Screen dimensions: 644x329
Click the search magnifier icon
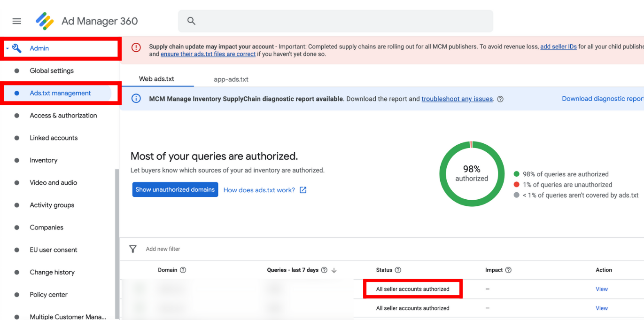click(x=191, y=21)
